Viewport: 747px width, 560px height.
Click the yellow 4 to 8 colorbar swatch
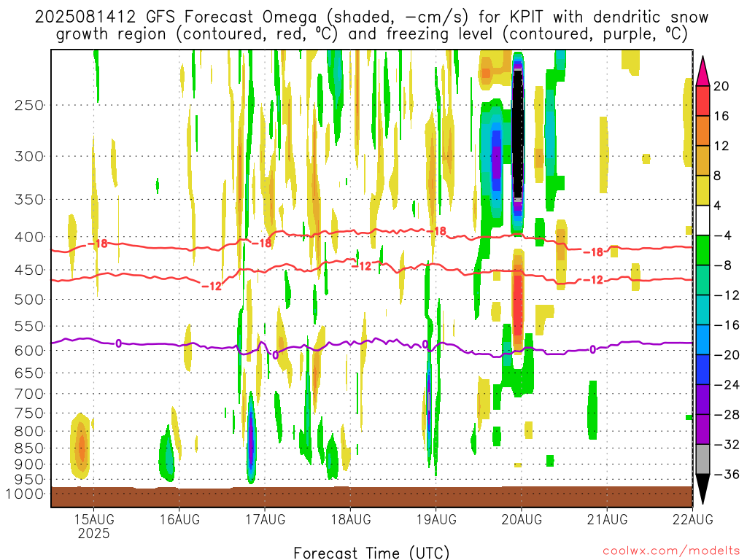[703, 190]
